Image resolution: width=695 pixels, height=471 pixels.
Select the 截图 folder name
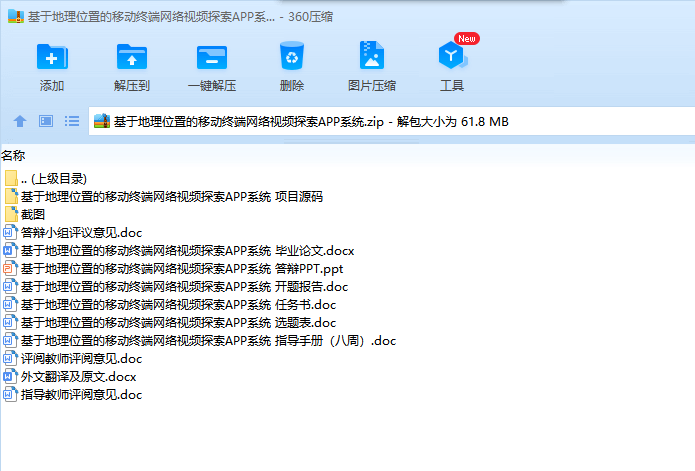pyautogui.click(x=33, y=214)
